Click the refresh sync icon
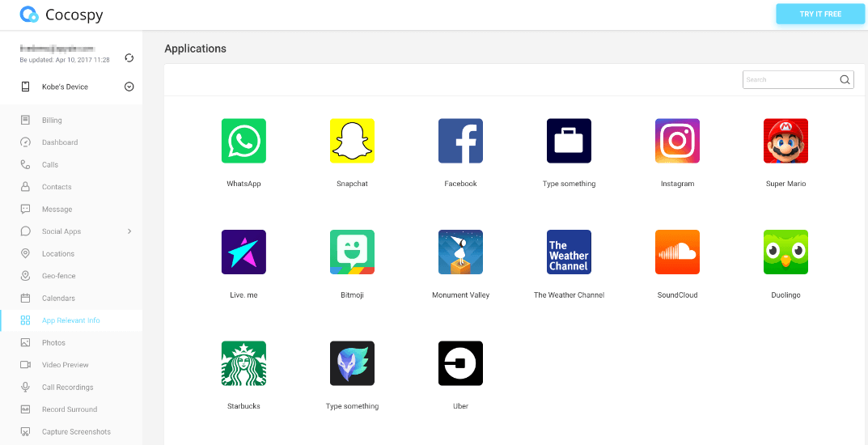The image size is (868, 445). tap(129, 58)
